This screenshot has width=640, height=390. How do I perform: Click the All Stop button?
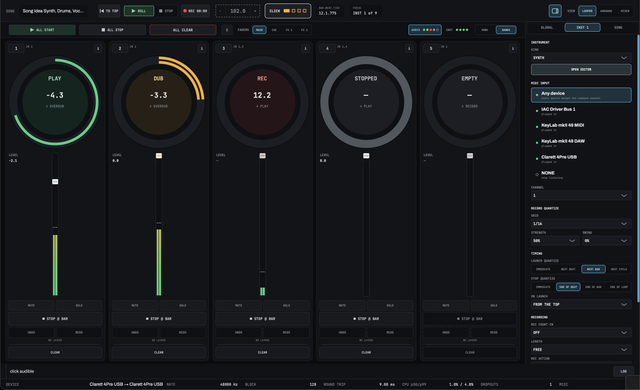click(112, 30)
